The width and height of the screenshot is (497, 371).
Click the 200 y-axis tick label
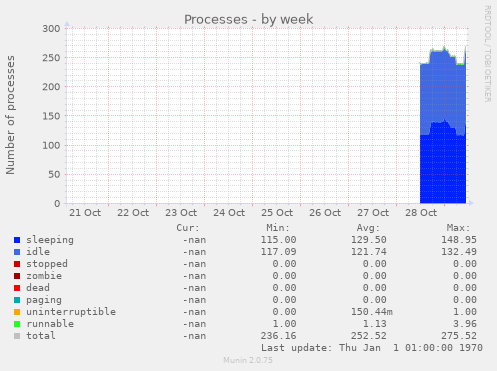51,87
